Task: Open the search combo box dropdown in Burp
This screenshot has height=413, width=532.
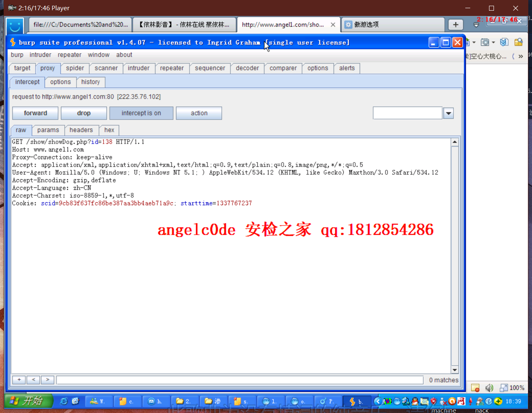Action: click(x=449, y=113)
